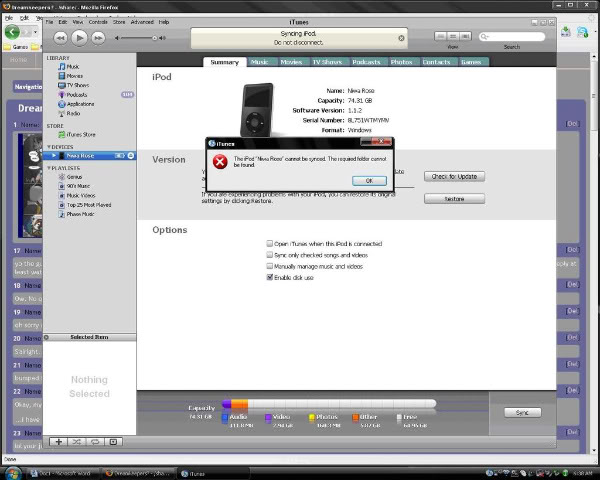
Task: Open the iTunes Controls menu
Action: (98, 22)
